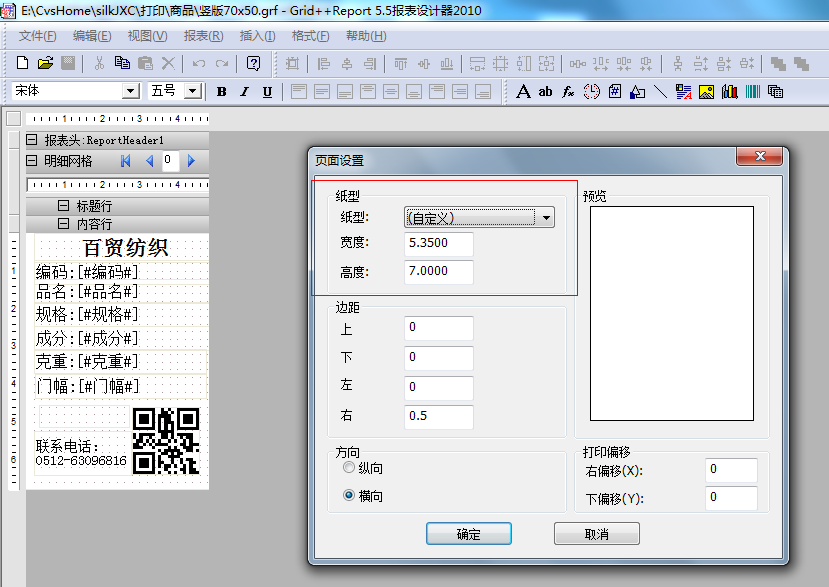Click the 宽度 width field 5.3500
The height and width of the screenshot is (587, 829).
click(438, 243)
